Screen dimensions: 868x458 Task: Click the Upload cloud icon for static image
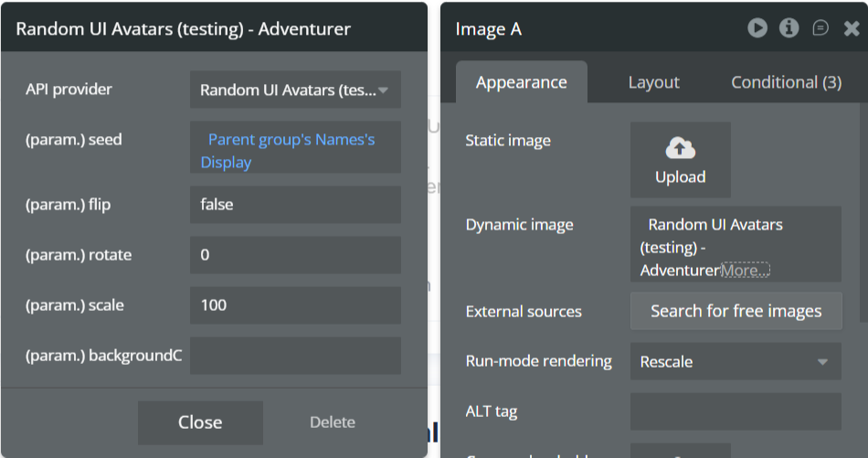pos(680,149)
